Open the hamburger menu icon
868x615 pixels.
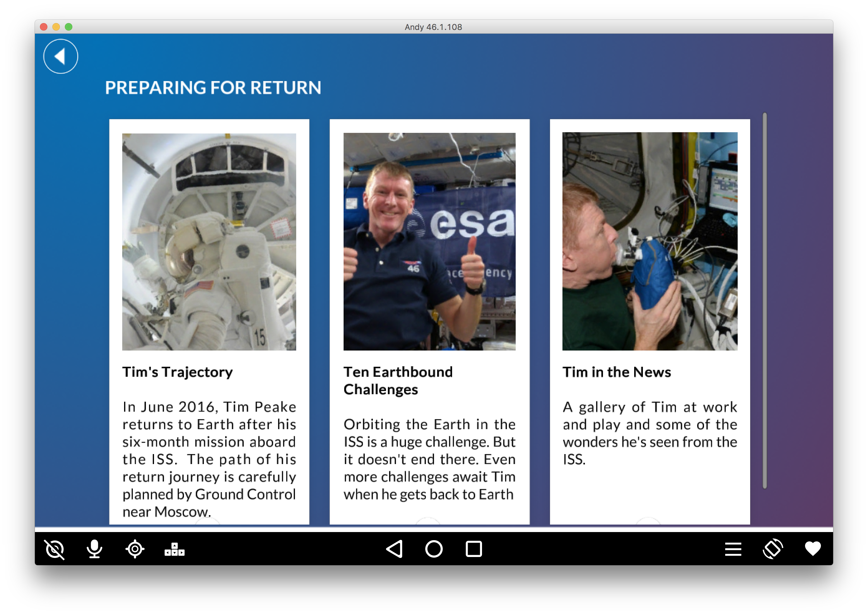[733, 549]
